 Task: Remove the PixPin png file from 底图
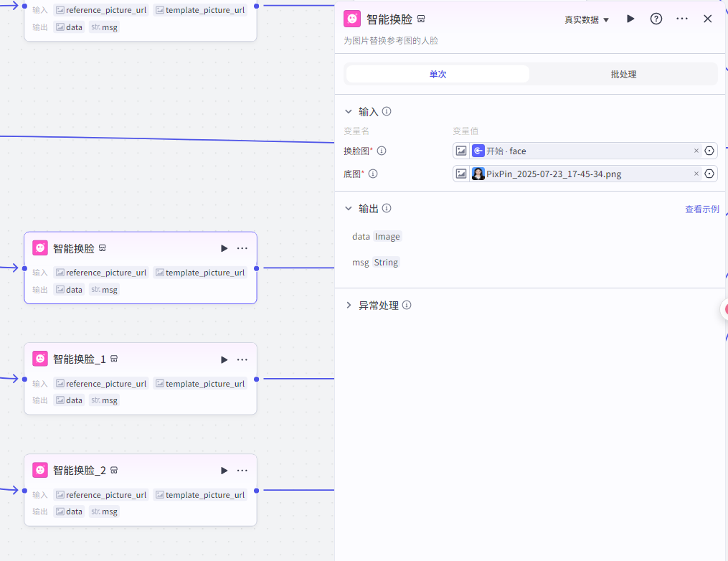tap(696, 174)
